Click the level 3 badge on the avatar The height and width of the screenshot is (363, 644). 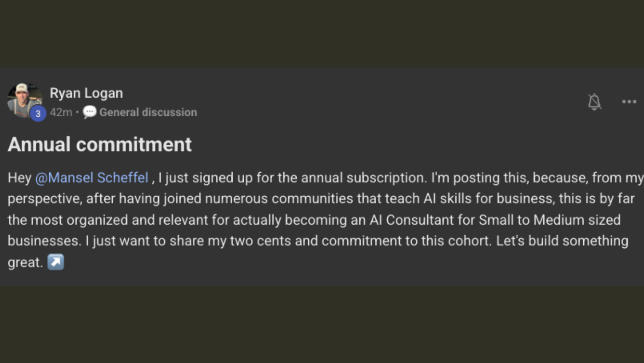[38, 113]
